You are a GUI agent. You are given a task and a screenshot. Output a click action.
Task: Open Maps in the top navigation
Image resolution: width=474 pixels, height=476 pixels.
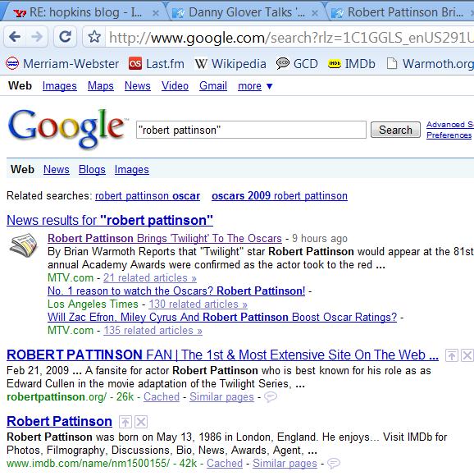[101, 86]
